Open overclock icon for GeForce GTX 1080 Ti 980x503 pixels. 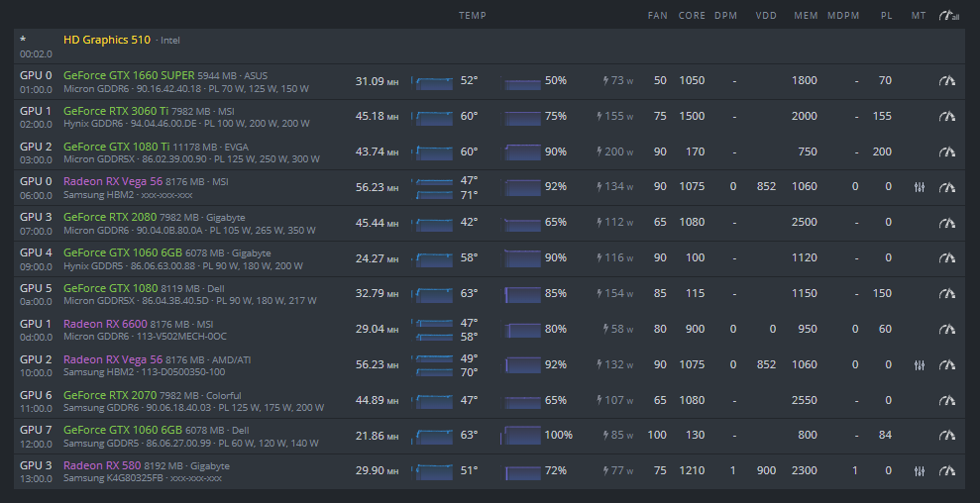[947, 151]
